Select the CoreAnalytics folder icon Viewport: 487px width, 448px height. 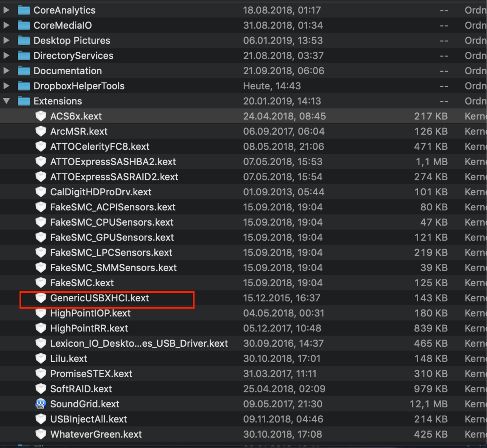pyautogui.click(x=24, y=10)
